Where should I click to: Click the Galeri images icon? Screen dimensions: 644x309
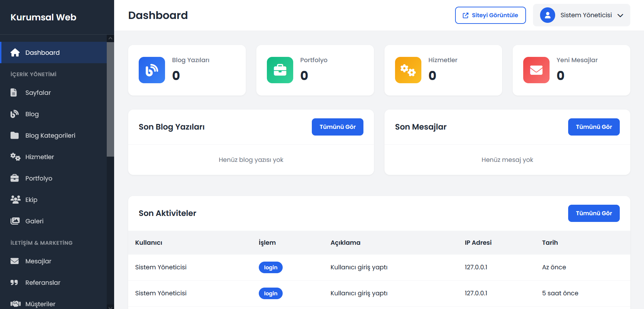[x=15, y=221]
